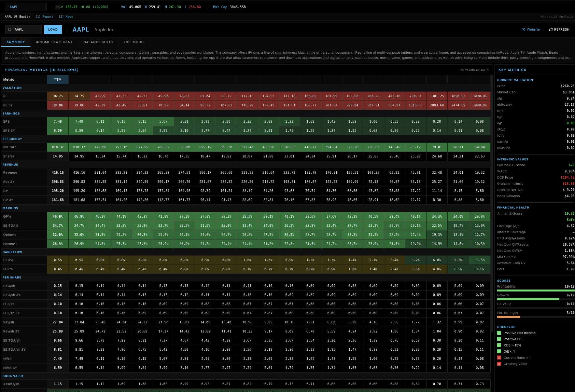This screenshot has width=575, height=392.
Task: Open the [2] News link
Action: click(66, 17)
